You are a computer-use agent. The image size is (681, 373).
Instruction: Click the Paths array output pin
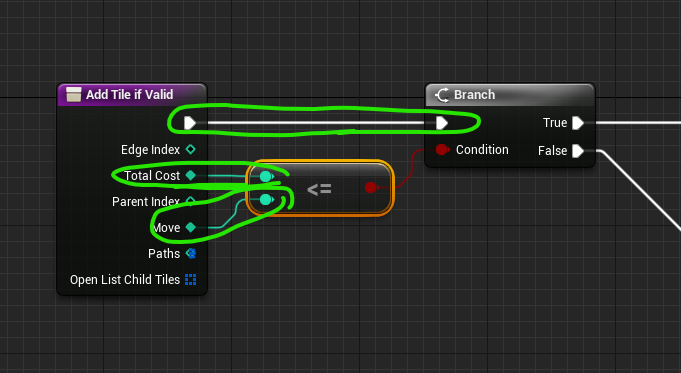pos(191,253)
